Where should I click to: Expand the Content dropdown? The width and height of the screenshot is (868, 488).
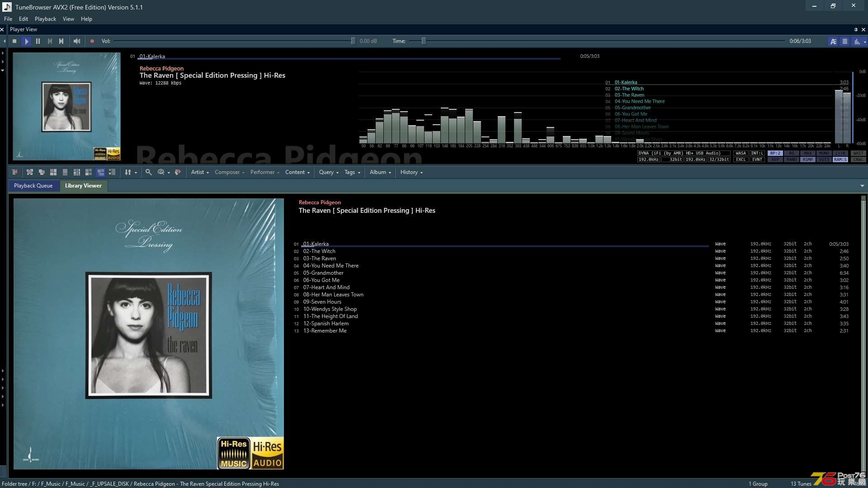click(297, 172)
